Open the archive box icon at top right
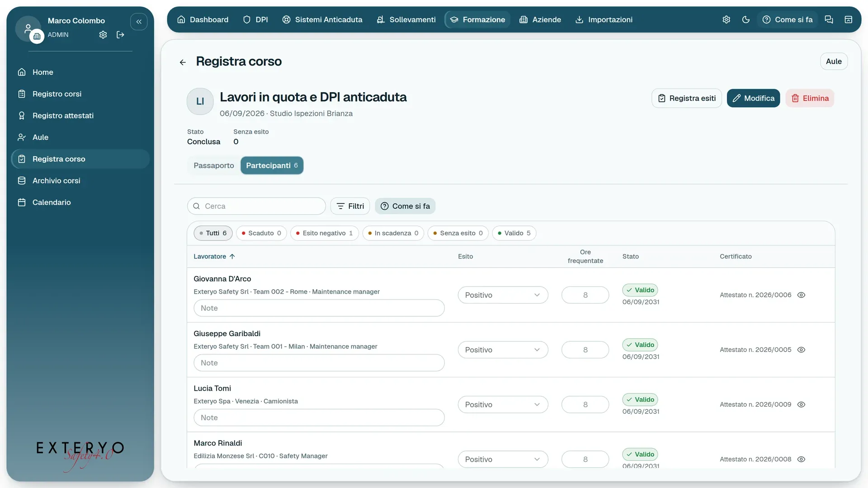This screenshot has height=488, width=868. 849,19
